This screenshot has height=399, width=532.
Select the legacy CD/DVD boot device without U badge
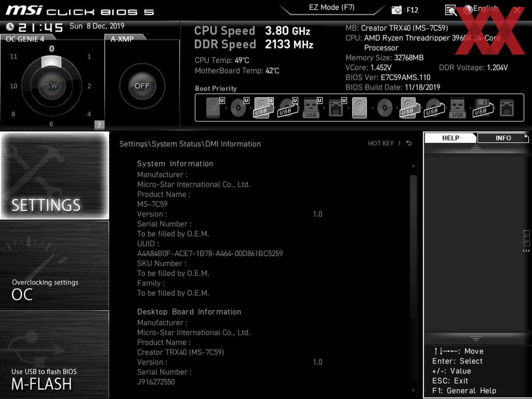[x=385, y=108]
